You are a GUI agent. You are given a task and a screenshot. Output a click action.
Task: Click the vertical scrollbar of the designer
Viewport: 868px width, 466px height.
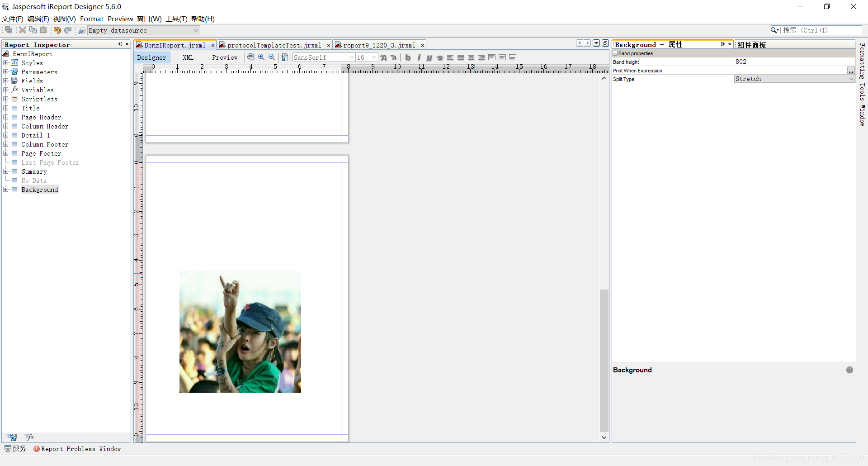coord(604,360)
